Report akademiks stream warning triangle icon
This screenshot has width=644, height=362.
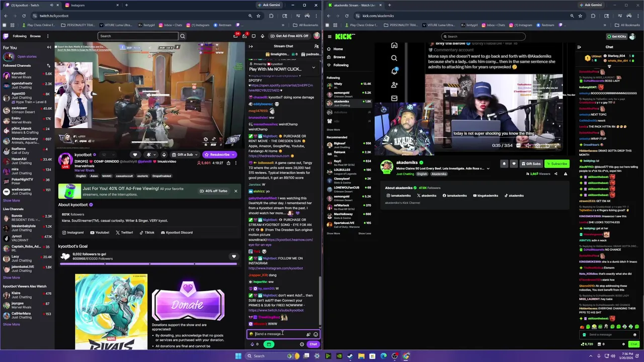pos(565,174)
